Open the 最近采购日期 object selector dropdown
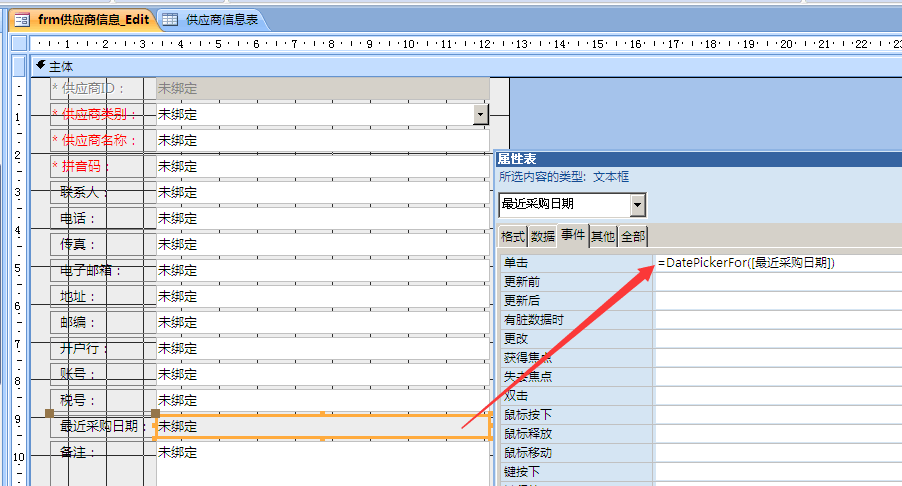The height and width of the screenshot is (486, 902). (638, 205)
